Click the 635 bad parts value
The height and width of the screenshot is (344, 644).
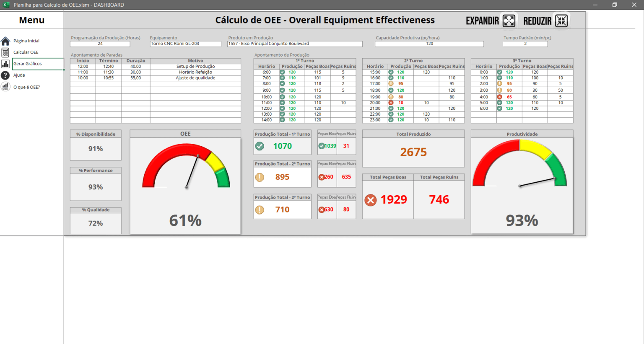[346, 177]
